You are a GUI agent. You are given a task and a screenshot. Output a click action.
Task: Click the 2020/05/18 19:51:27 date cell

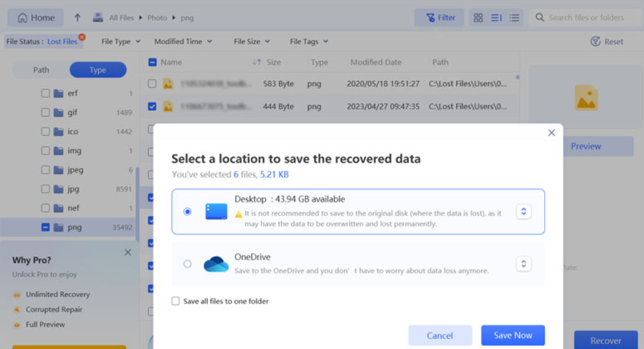tap(384, 84)
